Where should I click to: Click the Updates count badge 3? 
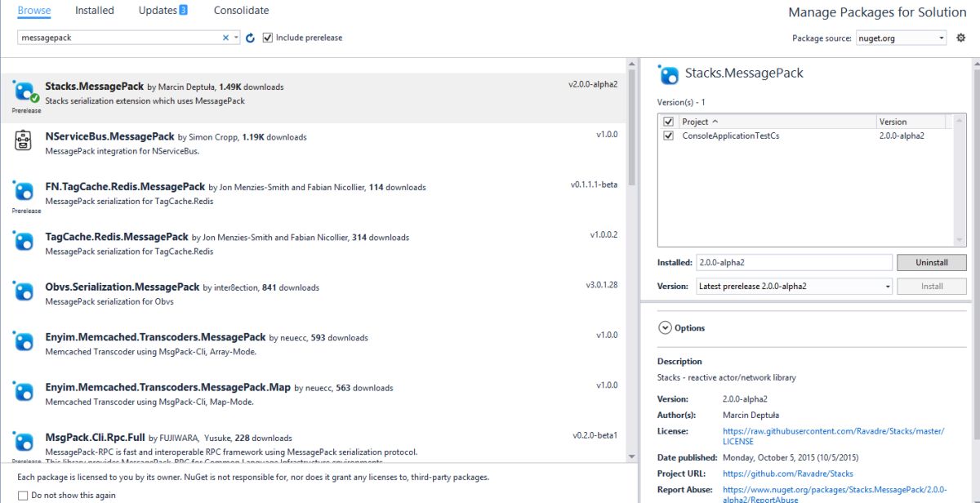[183, 10]
